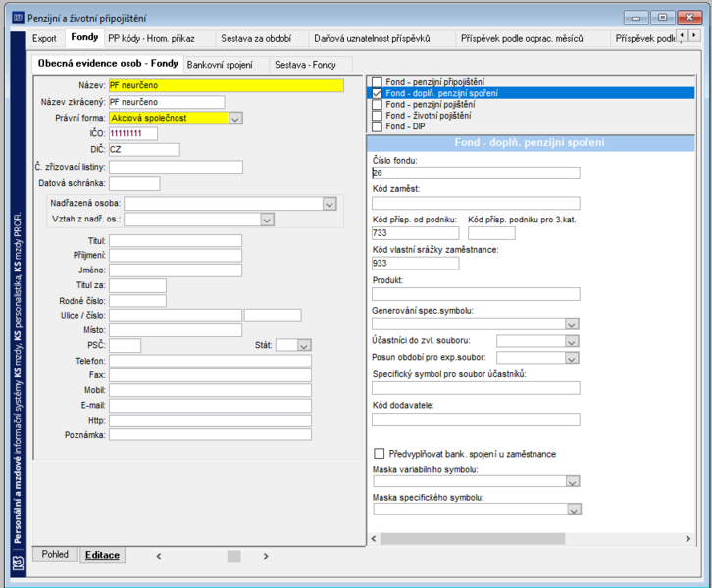Viewport: 712px width, 588px height.
Task: Click the Název zkrácený field
Action: point(167,102)
